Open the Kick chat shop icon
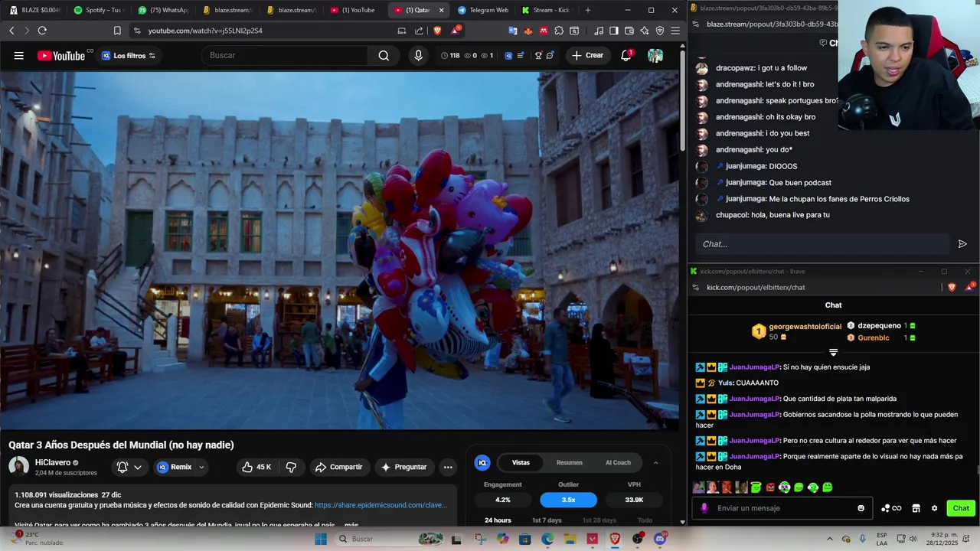Viewport: 980px width, 551px height. point(916,508)
